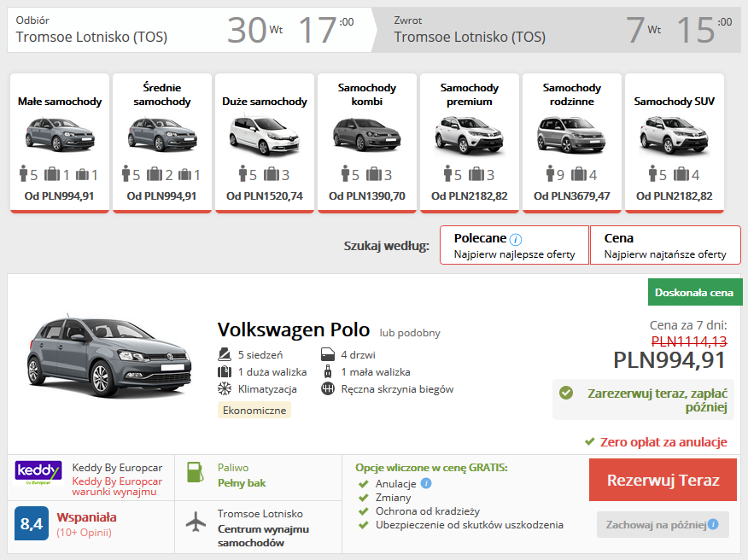Select the Samochody SUV category card

(674, 142)
